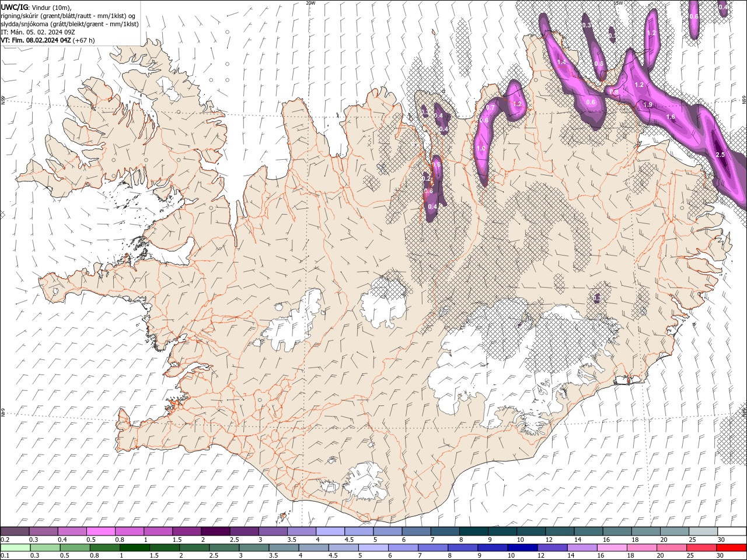Viewport: 747px width, 560px height.
Task: Choose the 1.5 swatch in the lower green legend row
Action: coord(164,548)
